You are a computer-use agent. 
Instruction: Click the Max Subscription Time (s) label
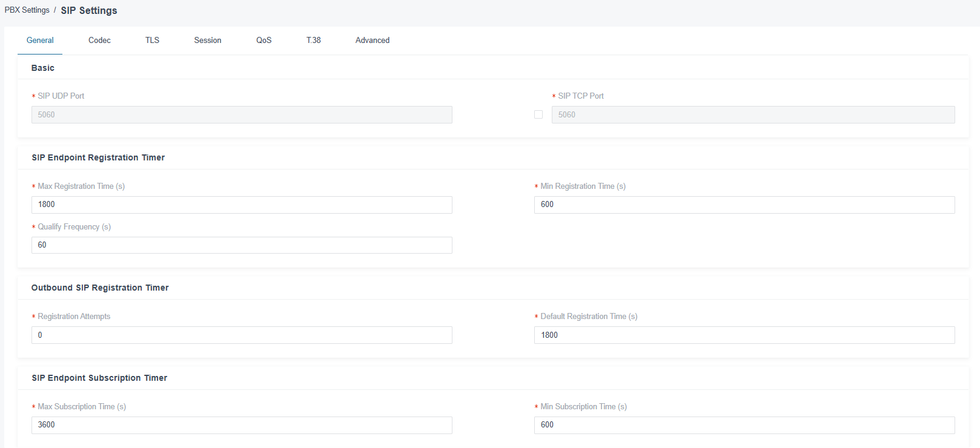click(x=82, y=406)
